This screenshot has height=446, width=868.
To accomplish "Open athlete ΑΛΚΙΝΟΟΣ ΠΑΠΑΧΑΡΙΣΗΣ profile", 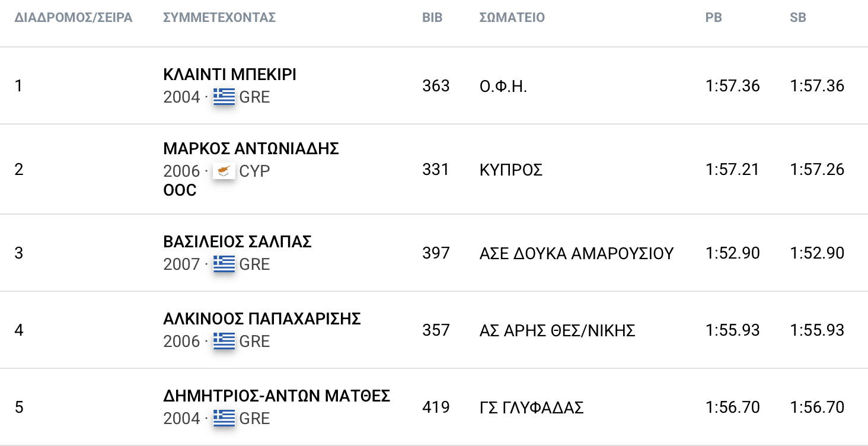I will [x=262, y=319].
